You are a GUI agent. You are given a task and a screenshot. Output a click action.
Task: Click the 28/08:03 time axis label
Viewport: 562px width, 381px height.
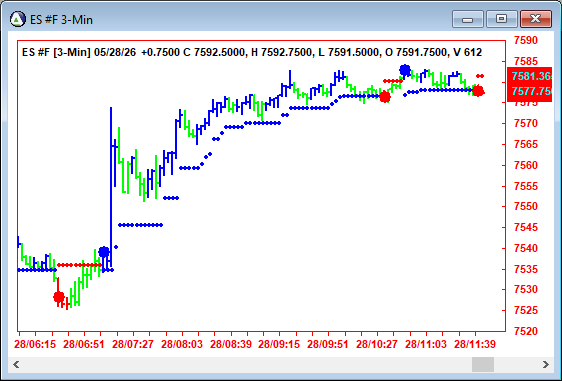[182, 344]
